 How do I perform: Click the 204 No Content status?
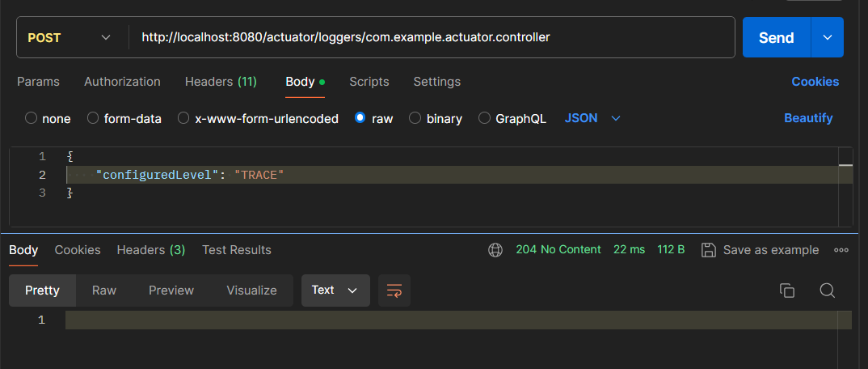click(x=558, y=250)
